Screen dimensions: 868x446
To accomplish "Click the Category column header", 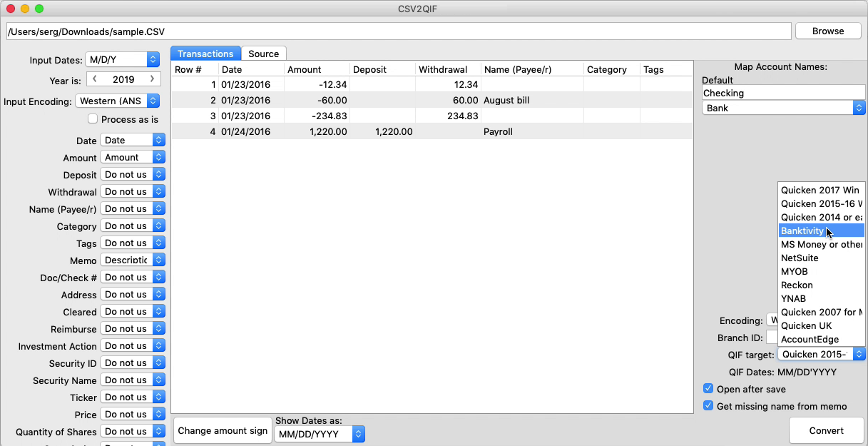I will (x=612, y=69).
